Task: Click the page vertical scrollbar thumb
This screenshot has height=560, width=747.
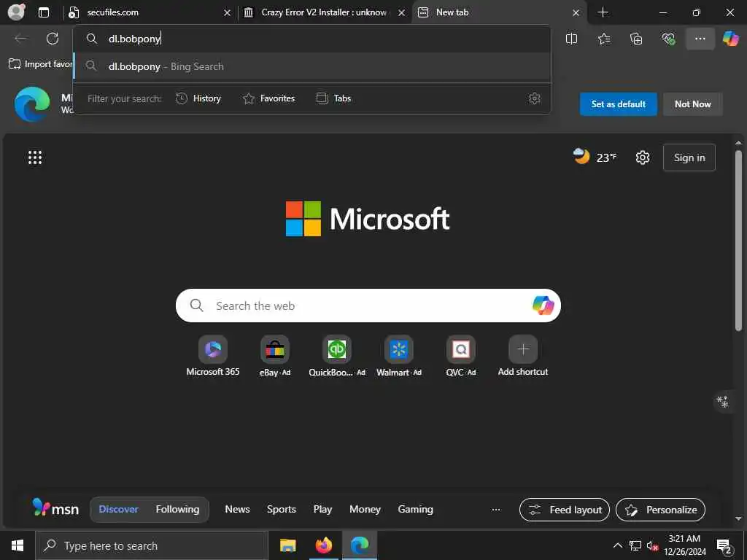Action: point(738,241)
